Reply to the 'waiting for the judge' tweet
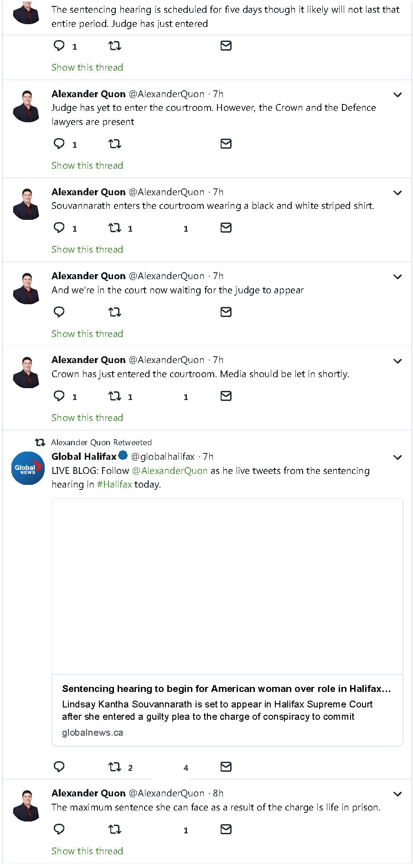The image size is (413, 868). tap(59, 312)
